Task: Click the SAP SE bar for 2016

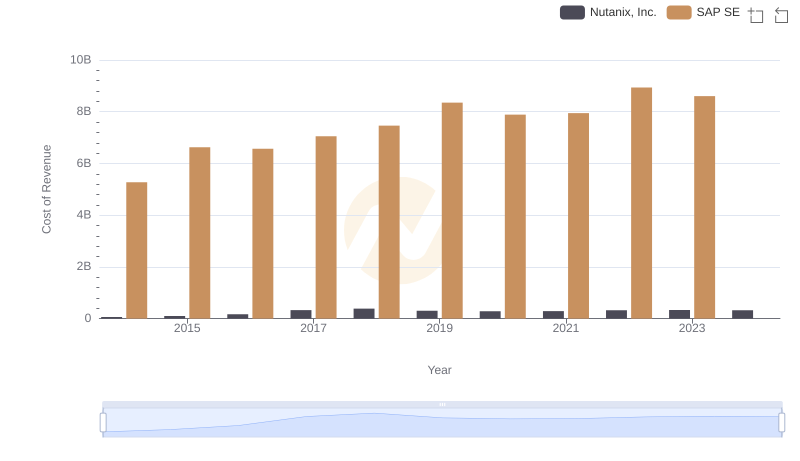Action: 263,234
